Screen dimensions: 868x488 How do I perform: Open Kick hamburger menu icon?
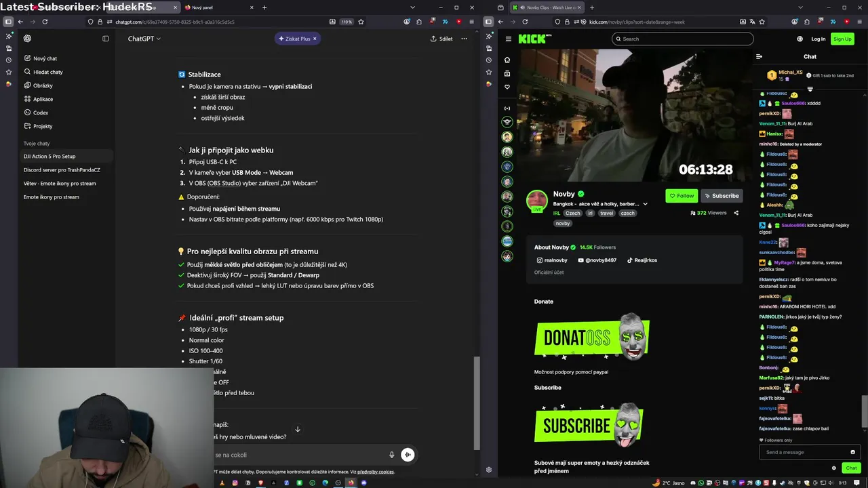click(x=508, y=39)
